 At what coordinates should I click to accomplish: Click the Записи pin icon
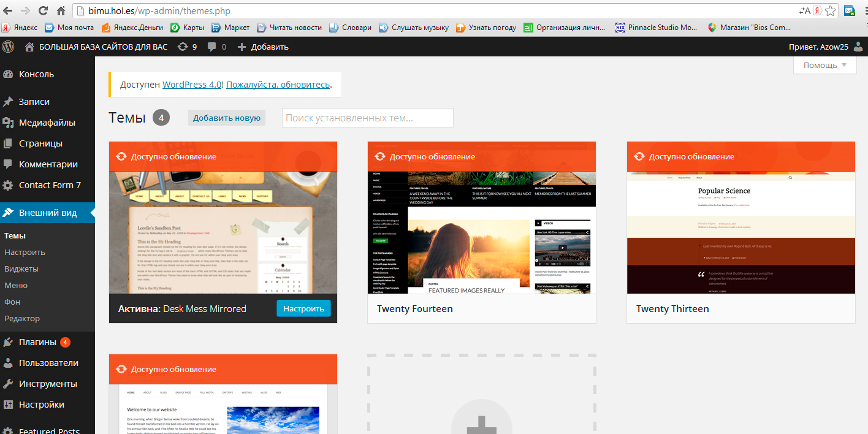click(x=8, y=102)
